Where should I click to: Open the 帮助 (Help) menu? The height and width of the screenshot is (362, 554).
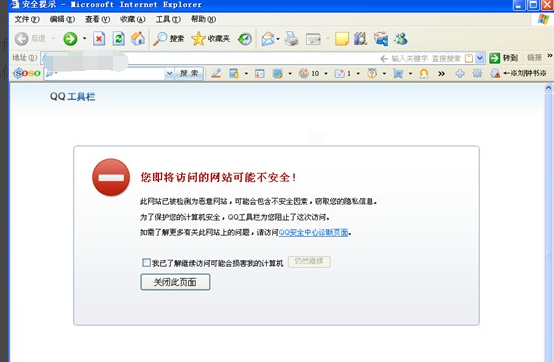[x=204, y=19]
